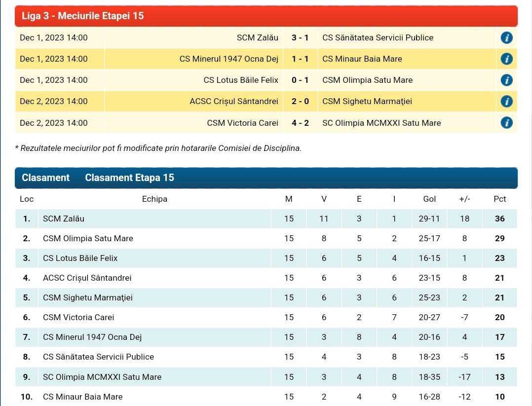Click CS Lotus Băile Felix in standings
This screenshot has width=532, height=406.
point(80,258)
